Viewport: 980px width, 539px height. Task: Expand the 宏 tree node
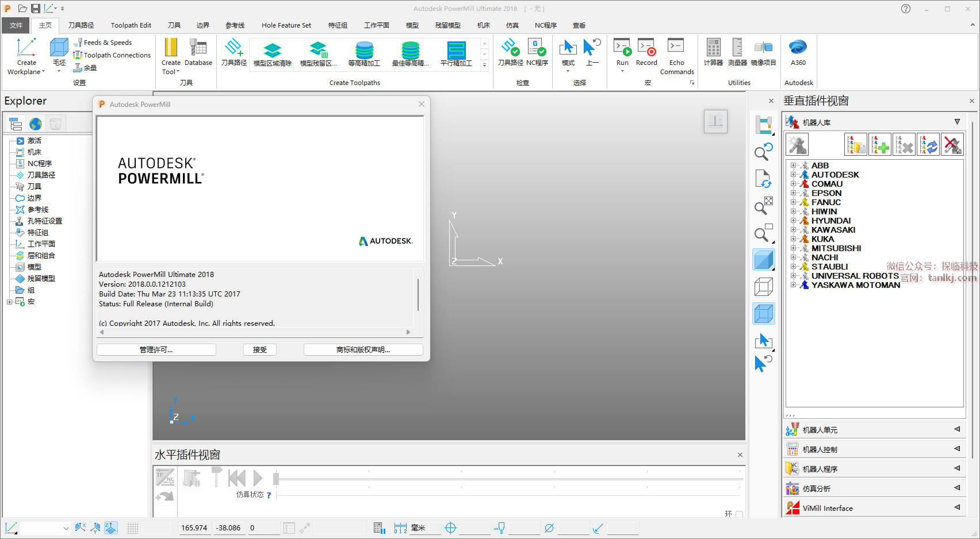[9, 302]
